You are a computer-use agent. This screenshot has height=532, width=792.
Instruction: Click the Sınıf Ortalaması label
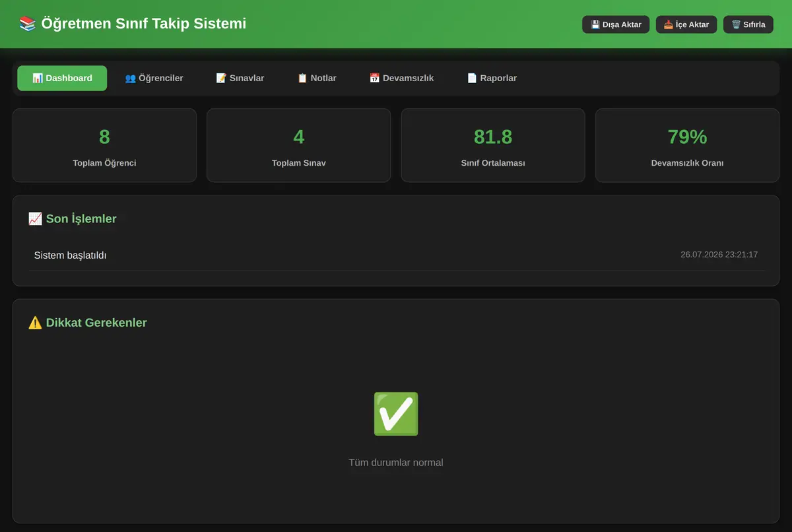493,163
